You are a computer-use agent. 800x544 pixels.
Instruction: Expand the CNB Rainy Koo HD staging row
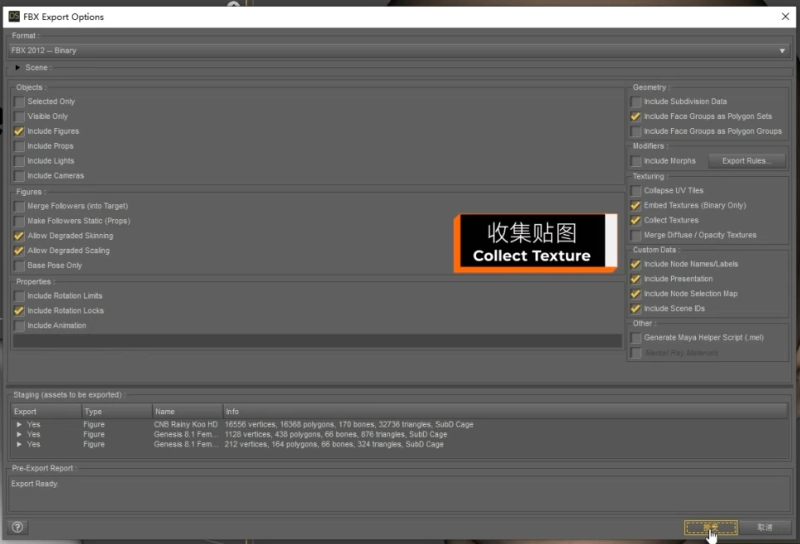pos(19,425)
